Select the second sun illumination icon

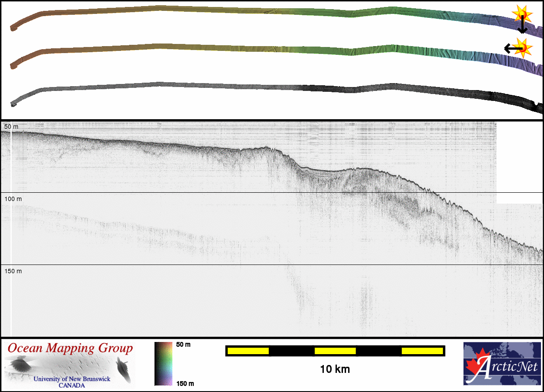tap(522, 47)
